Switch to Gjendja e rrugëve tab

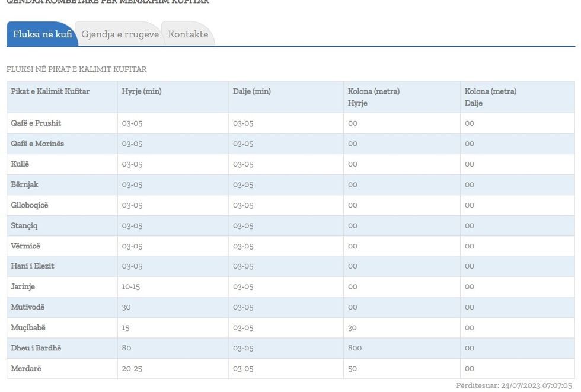point(120,34)
